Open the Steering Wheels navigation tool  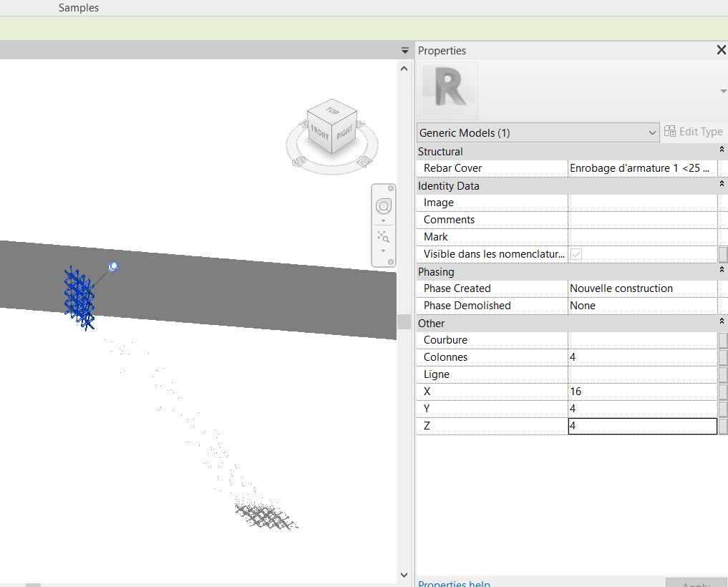coord(384,207)
